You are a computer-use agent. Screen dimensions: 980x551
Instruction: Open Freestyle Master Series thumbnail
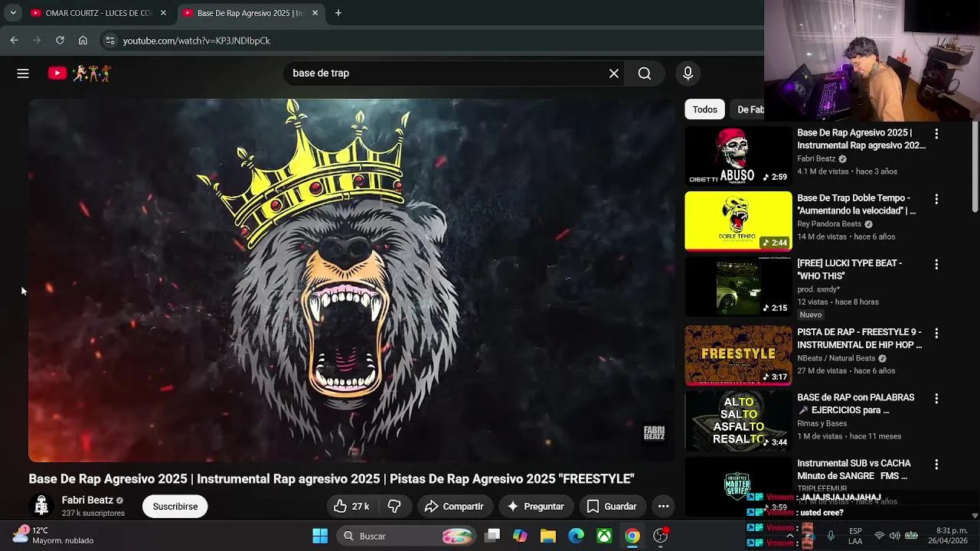(738, 485)
